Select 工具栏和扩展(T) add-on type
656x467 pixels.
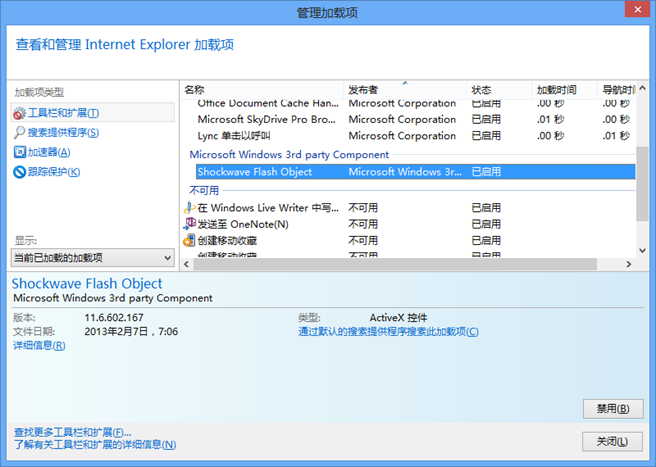point(93,113)
